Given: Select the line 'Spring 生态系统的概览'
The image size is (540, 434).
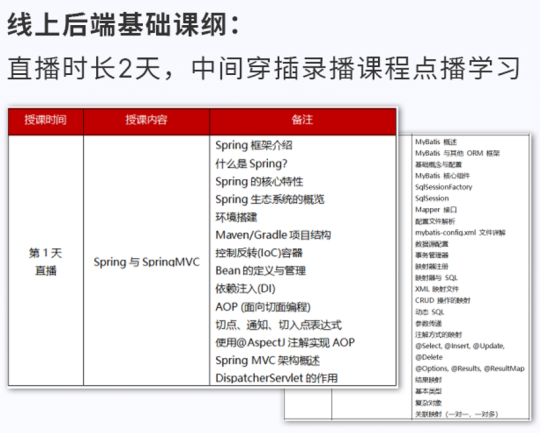Looking at the screenshot, I should click(x=270, y=199).
